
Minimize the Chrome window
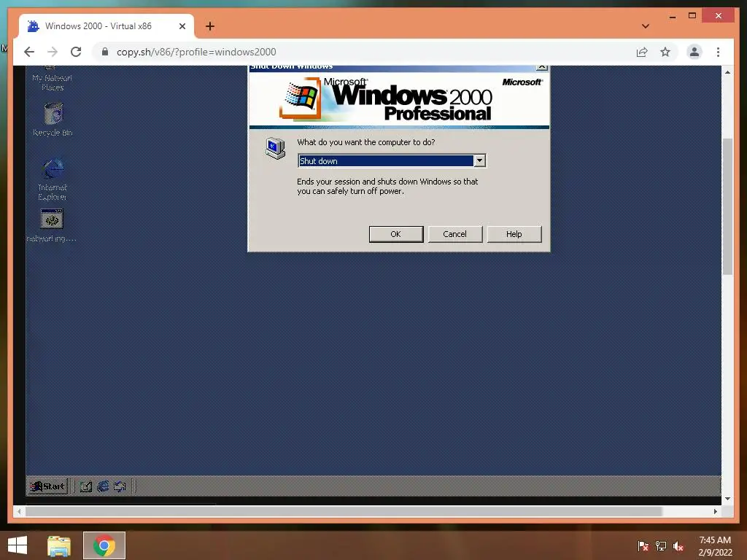(672, 17)
